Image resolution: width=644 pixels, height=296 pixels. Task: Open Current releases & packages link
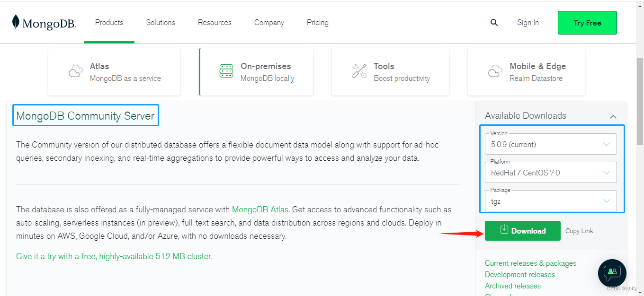coord(530,263)
